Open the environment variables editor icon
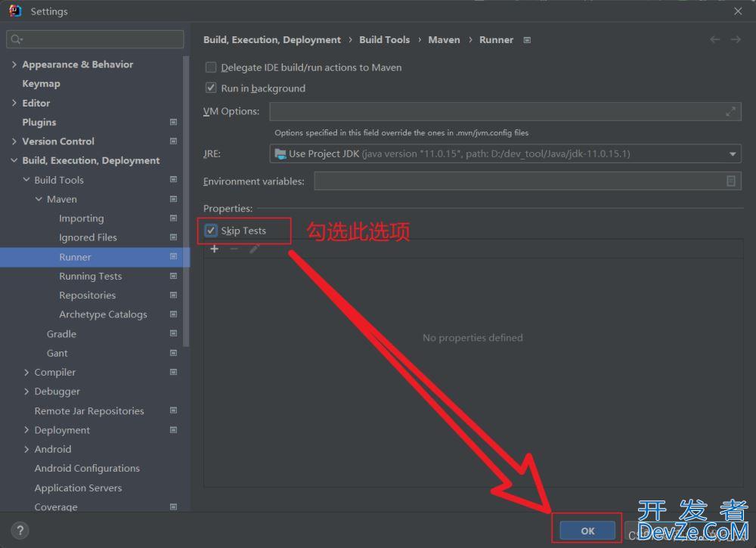This screenshot has height=548, width=756. (731, 181)
